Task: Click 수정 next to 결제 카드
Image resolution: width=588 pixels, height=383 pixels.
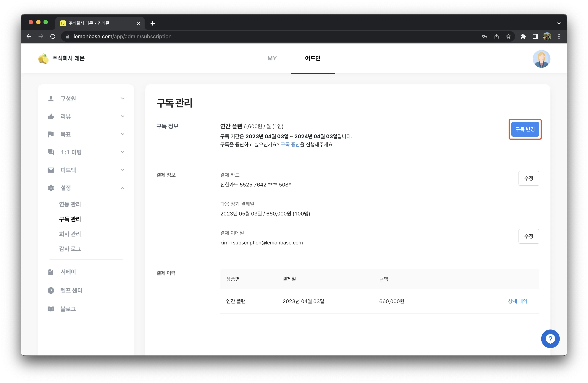Action: pyautogui.click(x=529, y=178)
